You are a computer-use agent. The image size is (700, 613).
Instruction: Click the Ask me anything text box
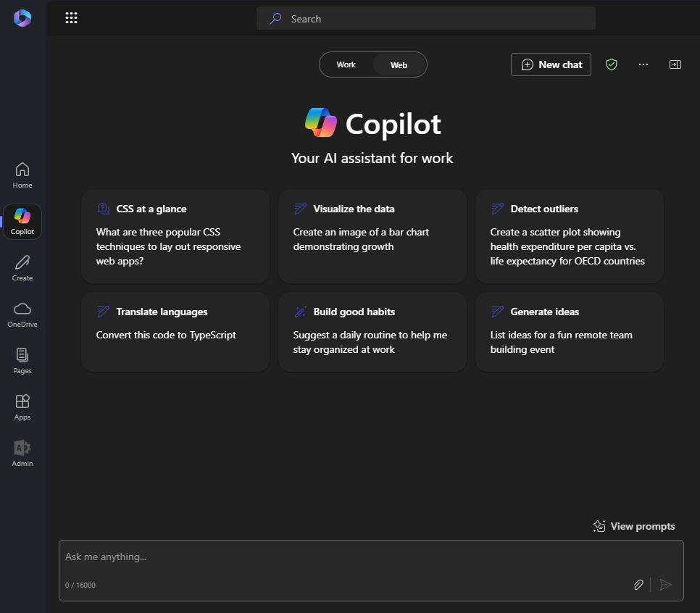pyautogui.click(x=372, y=570)
